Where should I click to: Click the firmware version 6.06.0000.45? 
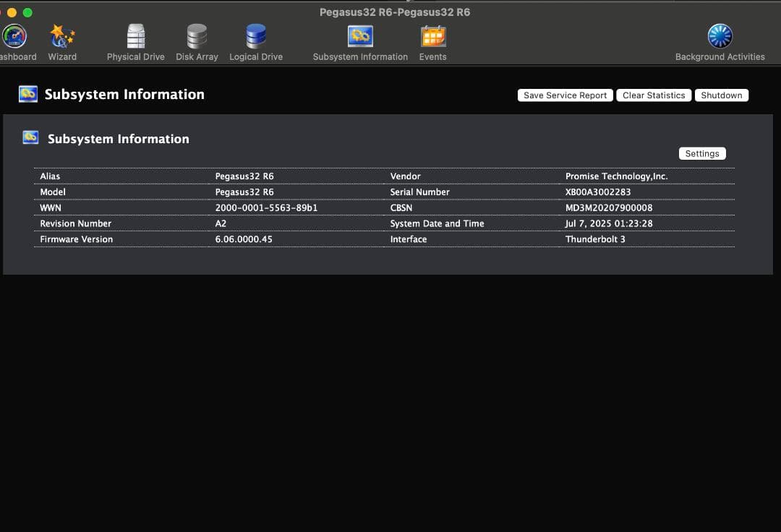(244, 239)
